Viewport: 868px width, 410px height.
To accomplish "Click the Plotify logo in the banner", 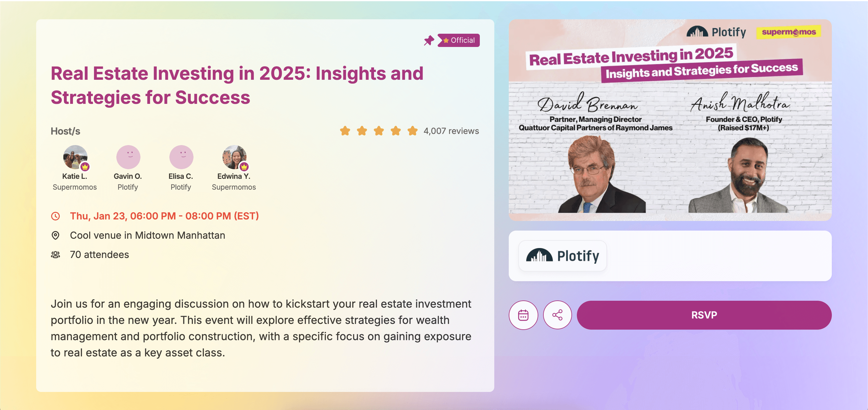I will tap(716, 32).
